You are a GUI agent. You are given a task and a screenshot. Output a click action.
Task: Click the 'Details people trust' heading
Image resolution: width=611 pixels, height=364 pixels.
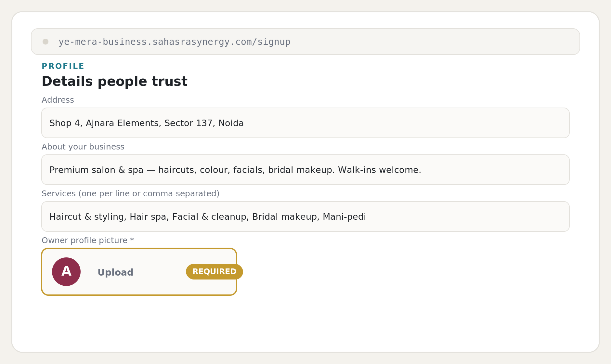click(x=114, y=81)
